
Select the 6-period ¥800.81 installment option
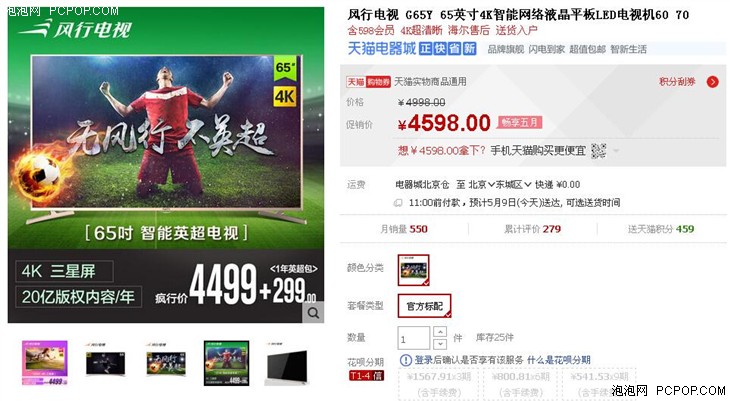point(520,384)
